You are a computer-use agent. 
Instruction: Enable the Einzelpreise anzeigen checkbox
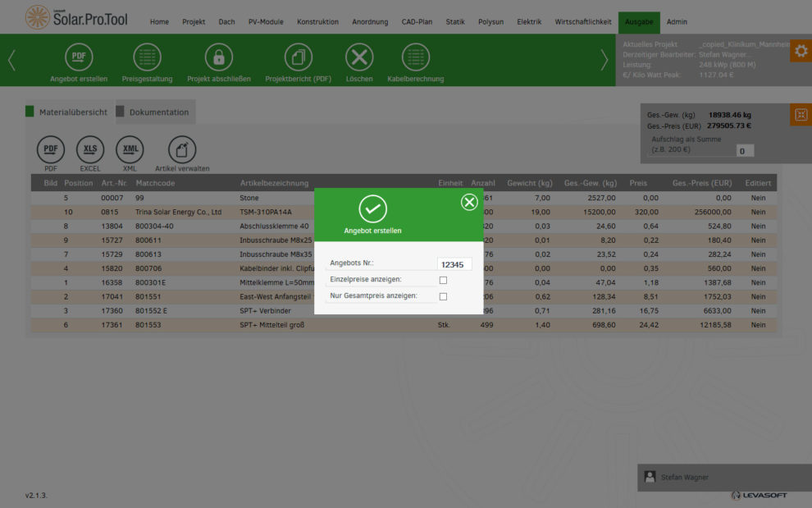[x=443, y=280]
